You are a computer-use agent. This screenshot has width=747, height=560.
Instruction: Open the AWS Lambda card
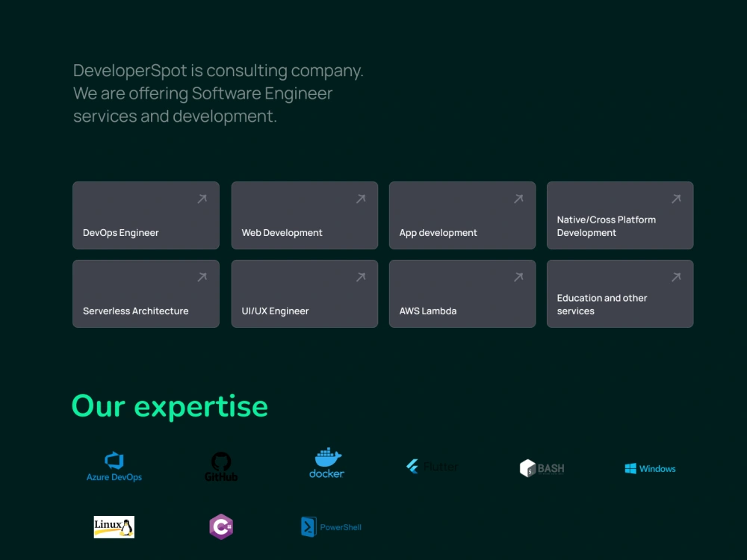462,293
